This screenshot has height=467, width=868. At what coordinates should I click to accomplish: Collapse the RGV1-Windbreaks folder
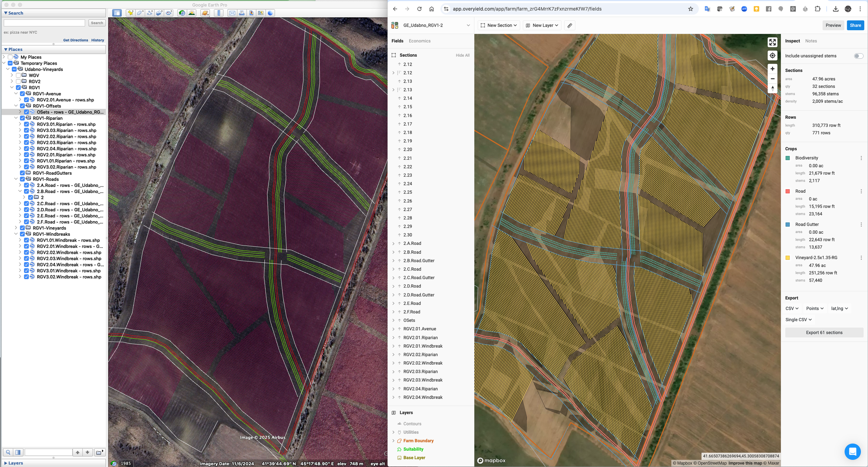(x=16, y=234)
